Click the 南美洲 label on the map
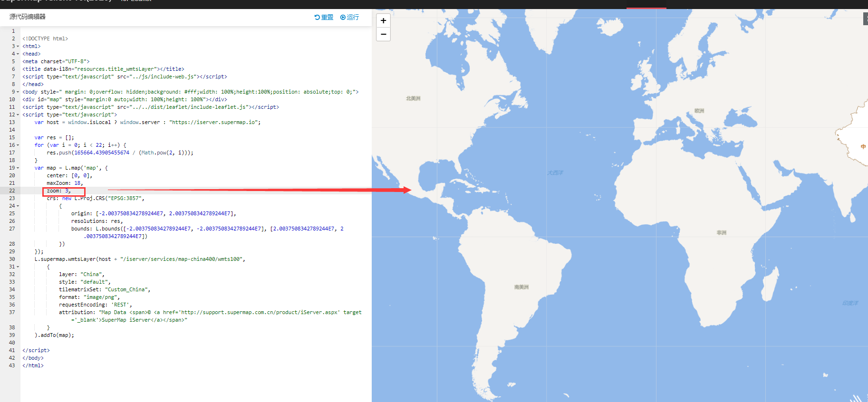The height and width of the screenshot is (402, 868). tap(521, 287)
